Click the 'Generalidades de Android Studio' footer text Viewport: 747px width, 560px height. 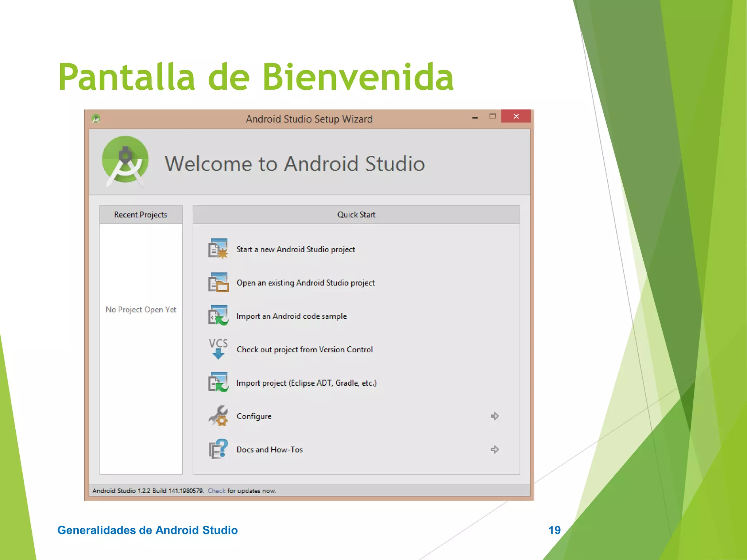(x=147, y=530)
